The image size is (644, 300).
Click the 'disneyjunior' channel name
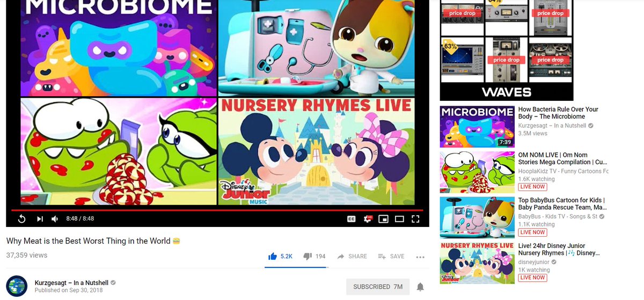(x=534, y=262)
